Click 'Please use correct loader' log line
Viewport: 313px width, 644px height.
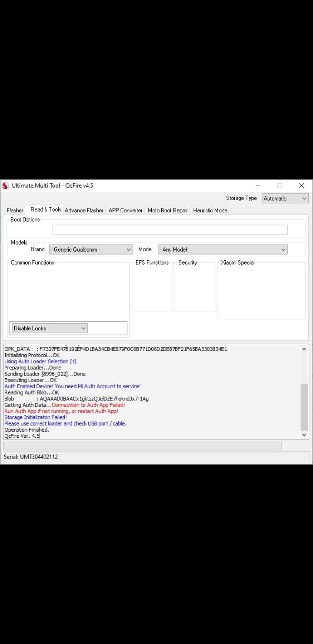tap(65, 423)
